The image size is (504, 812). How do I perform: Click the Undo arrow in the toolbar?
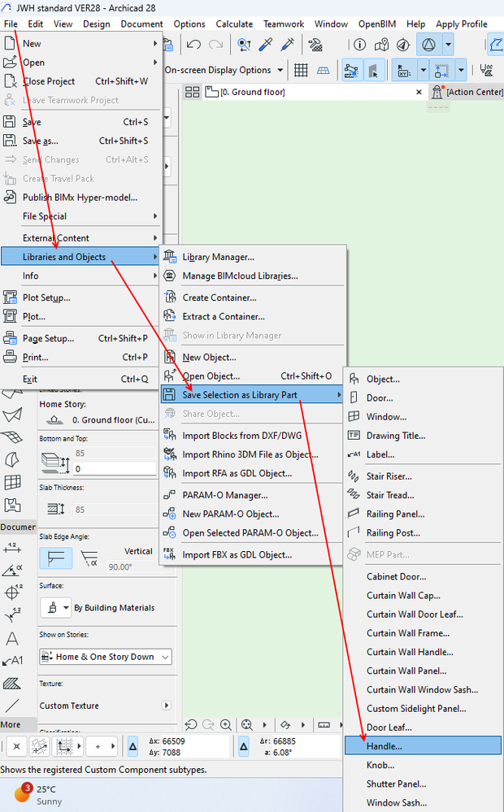click(x=193, y=45)
